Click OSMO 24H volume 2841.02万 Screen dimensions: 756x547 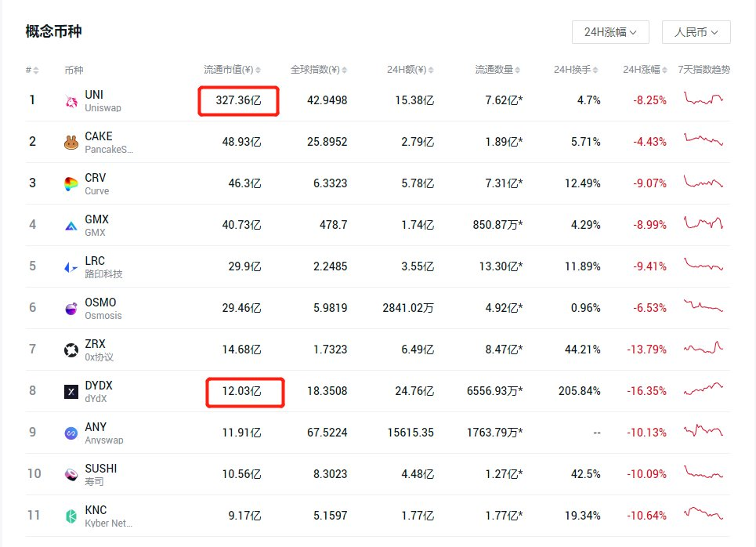click(408, 308)
